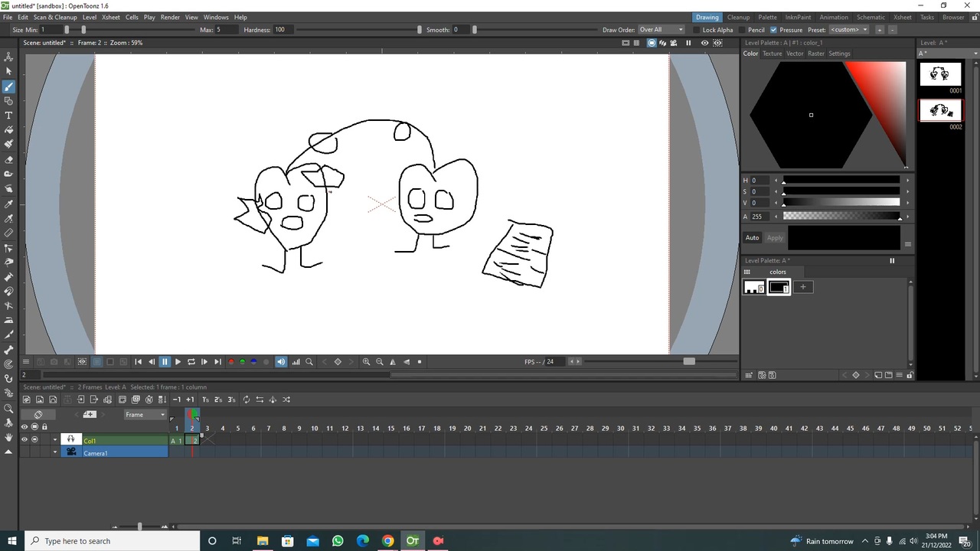Open Google Chrome from the taskbar
Image resolution: width=980 pixels, height=551 pixels.
coord(388,541)
